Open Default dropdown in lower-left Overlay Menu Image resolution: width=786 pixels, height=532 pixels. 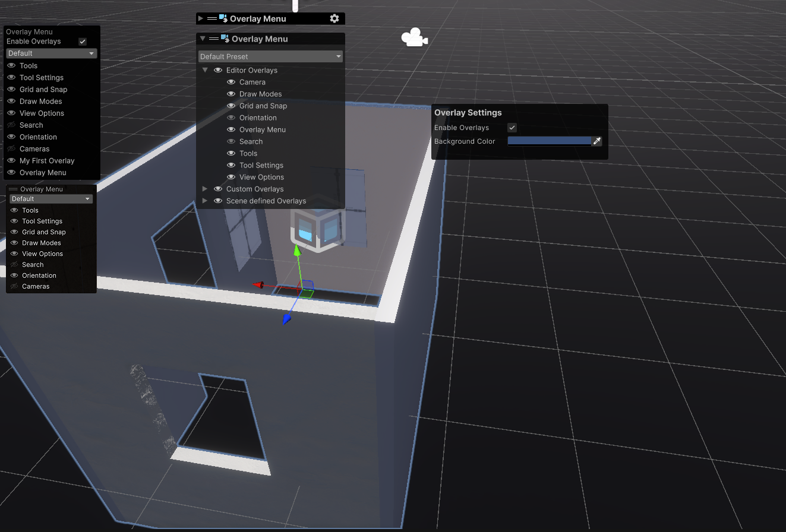coord(51,199)
